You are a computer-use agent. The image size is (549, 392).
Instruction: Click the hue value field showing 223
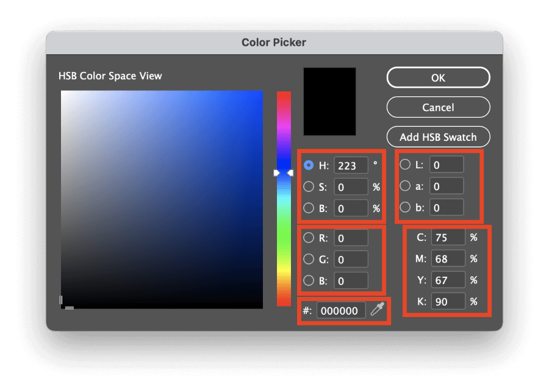point(352,165)
